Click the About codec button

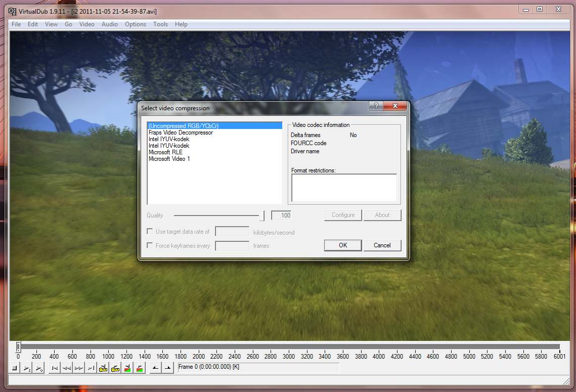tap(382, 215)
